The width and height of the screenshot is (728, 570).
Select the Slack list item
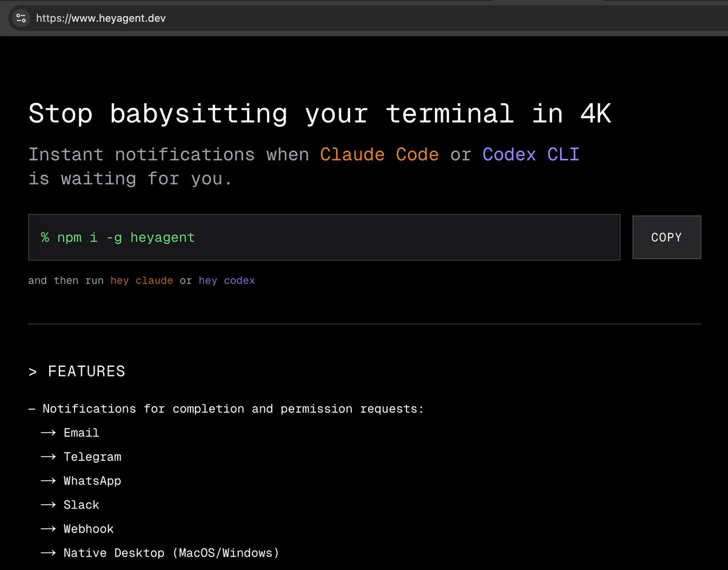70,505
